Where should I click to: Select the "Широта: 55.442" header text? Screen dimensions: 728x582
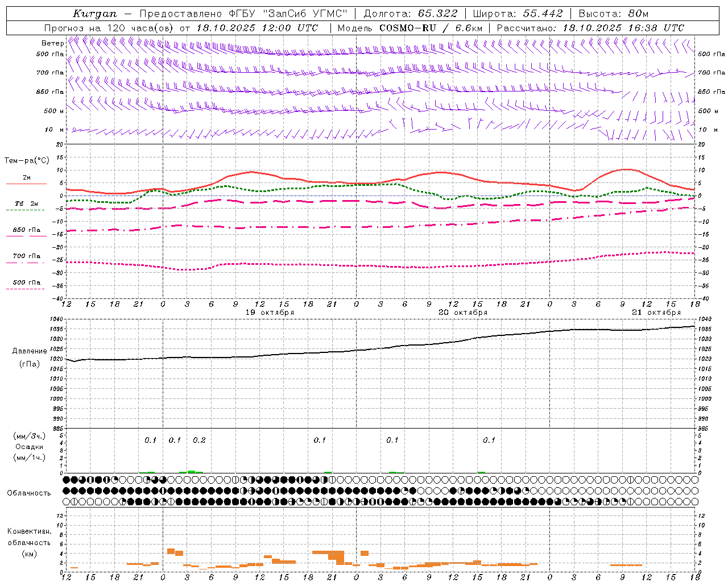tap(518, 14)
